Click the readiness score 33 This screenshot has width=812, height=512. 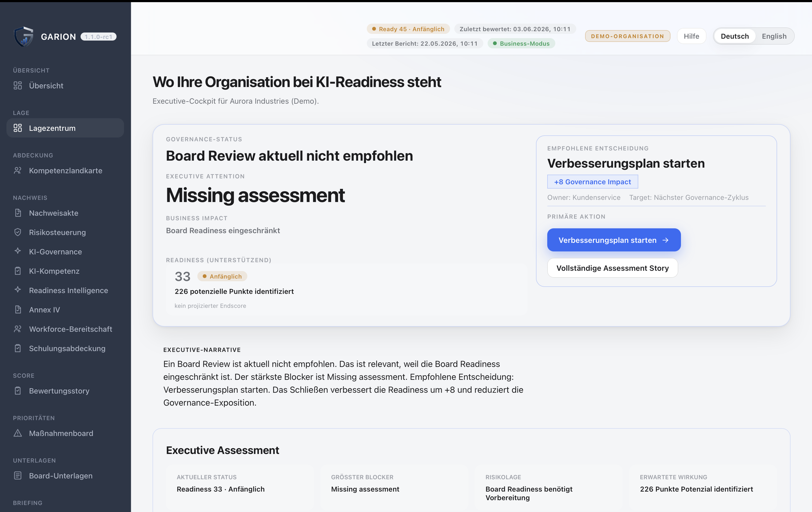(x=182, y=277)
